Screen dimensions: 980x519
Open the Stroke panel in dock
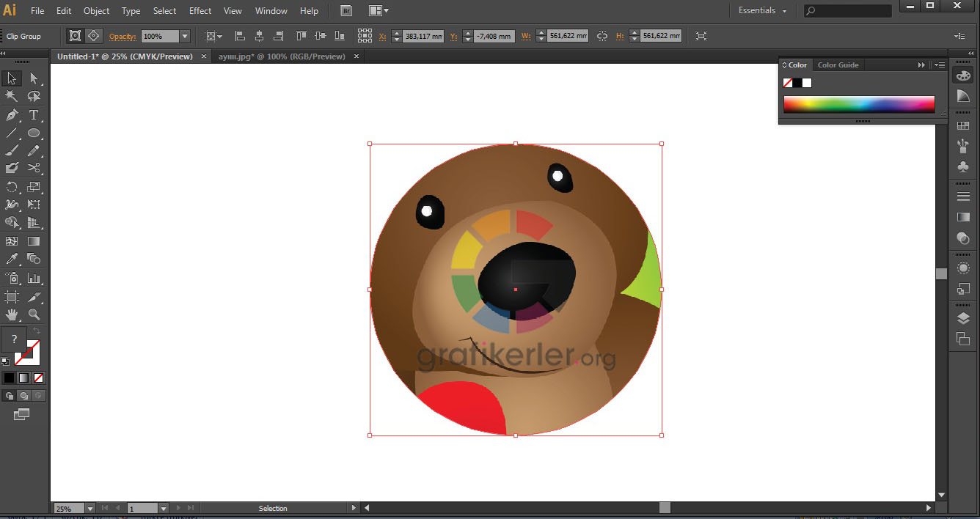point(963,196)
